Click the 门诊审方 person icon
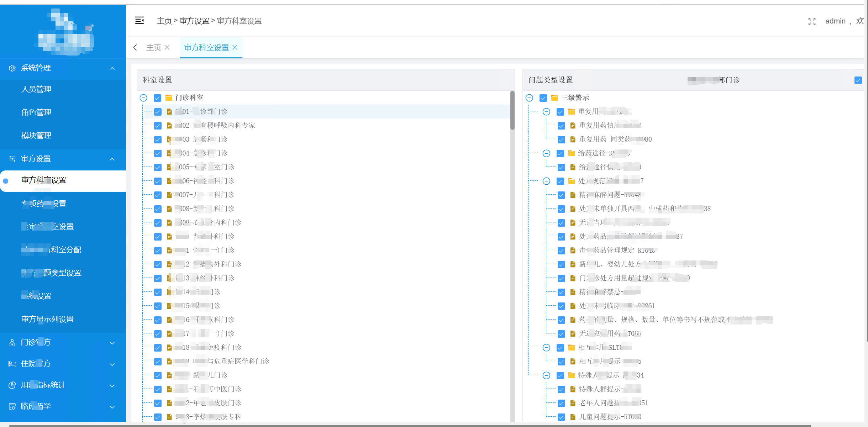Image resolution: width=868 pixels, height=427 pixels. pos(12,342)
